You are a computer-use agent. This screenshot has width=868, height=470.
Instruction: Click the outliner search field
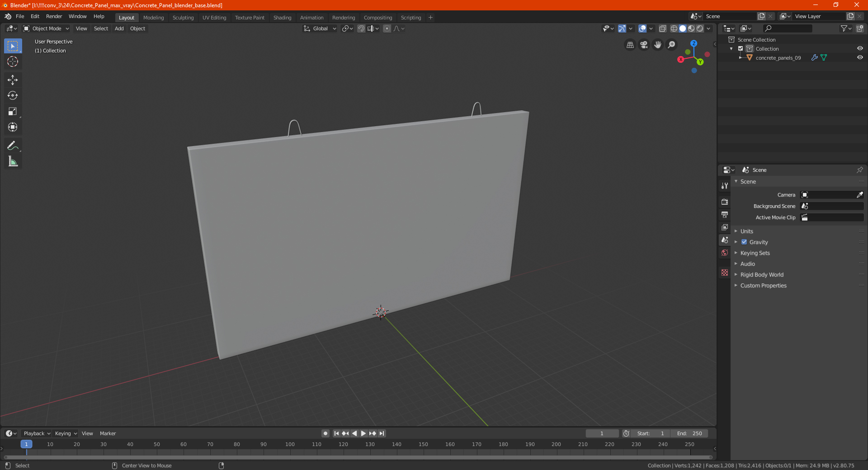point(788,28)
